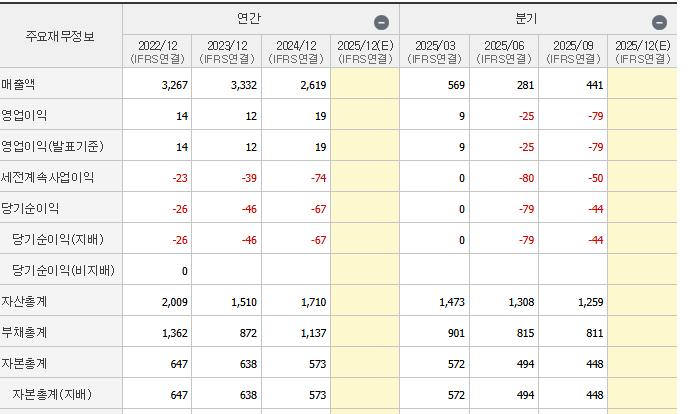Click the 연간 group header label

coord(249,19)
